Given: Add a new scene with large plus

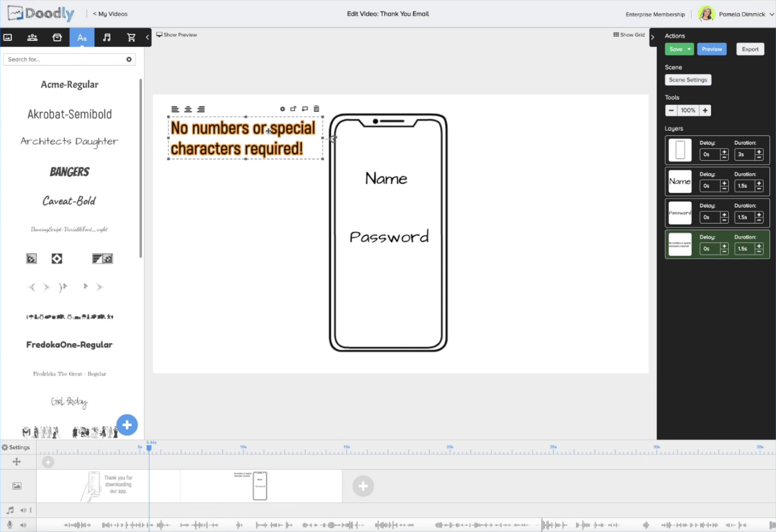Looking at the screenshot, I should click(x=363, y=486).
